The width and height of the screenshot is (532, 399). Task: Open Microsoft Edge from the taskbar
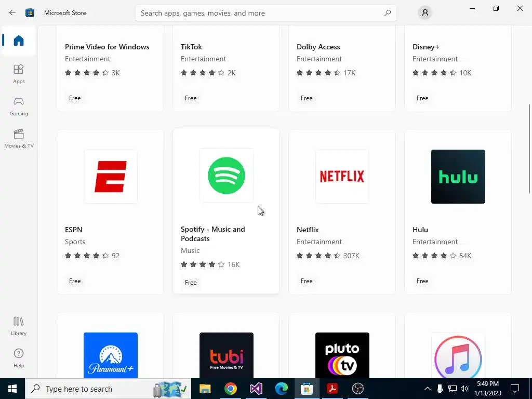[x=281, y=389]
